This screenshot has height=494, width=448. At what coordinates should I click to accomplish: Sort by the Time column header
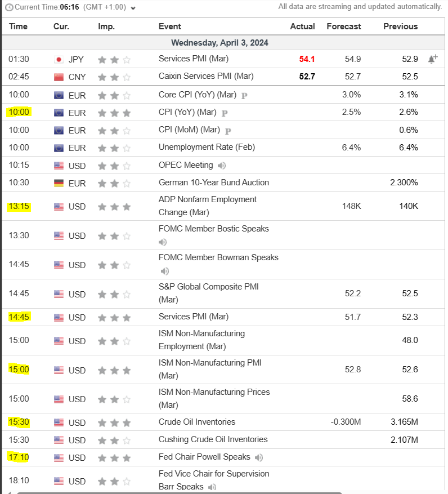pyautogui.click(x=18, y=26)
